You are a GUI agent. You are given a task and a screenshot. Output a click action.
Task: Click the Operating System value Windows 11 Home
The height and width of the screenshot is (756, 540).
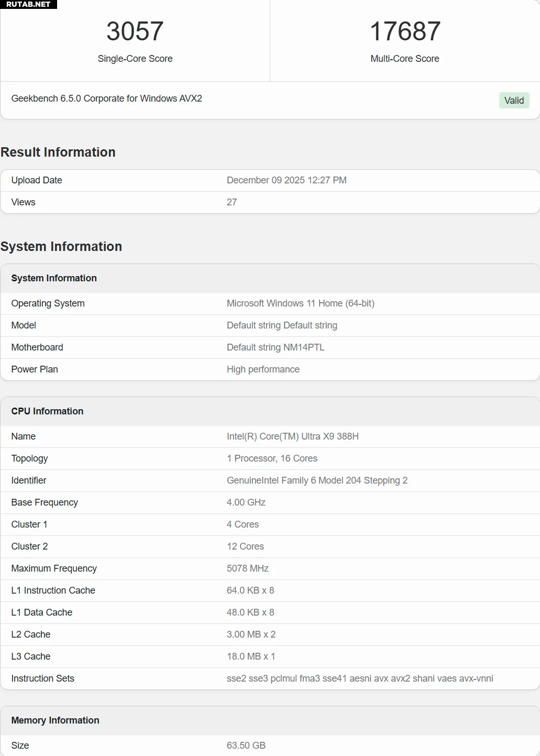[x=300, y=303]
